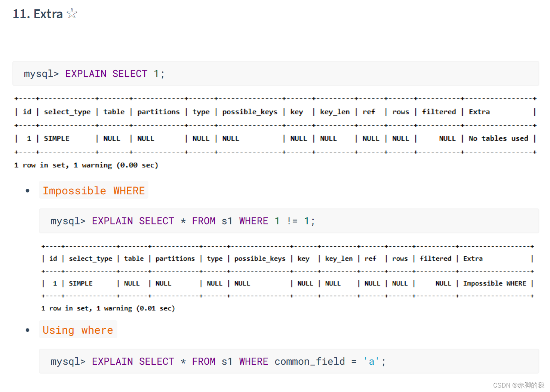The width and height of the screenshot is (550, 392).
Task: Click the 'EXPLAIN SELECT 1;' code block
Action: [276, 74]
